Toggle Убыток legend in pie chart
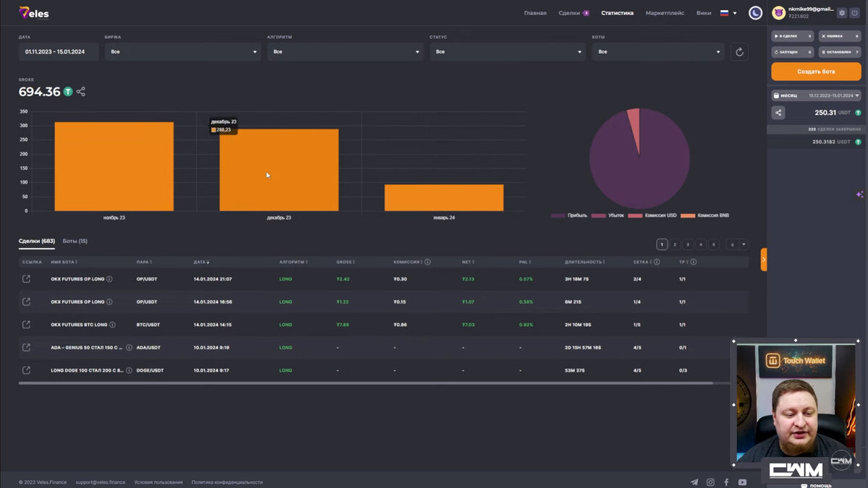This screenshot has height=488, width=868. (608, 215)
